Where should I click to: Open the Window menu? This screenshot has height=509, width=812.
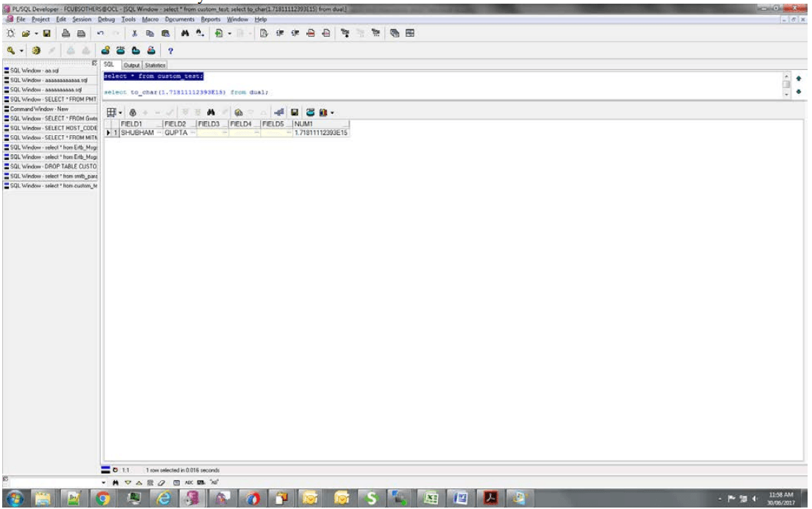click(x=237, y=20)
